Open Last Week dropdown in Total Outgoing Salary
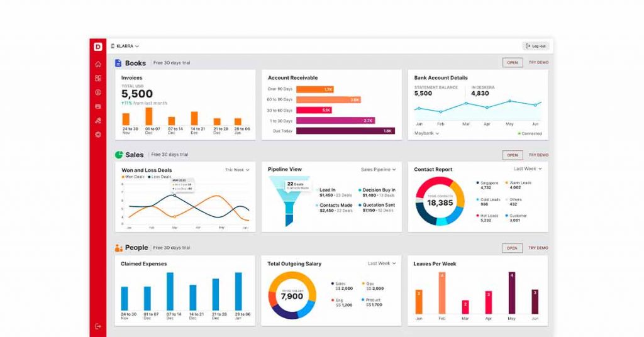 pos(382,263)
